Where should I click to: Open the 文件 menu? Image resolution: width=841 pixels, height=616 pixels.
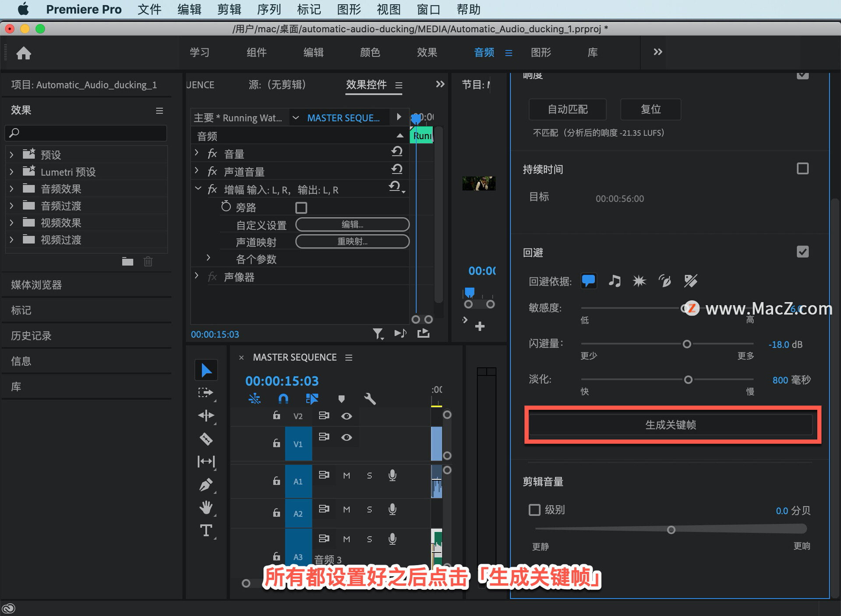tap(149, 9)
